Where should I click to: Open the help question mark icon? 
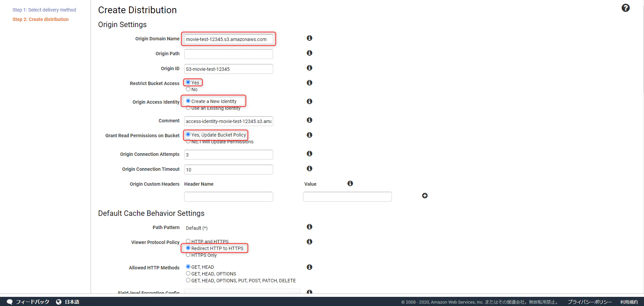625,8
